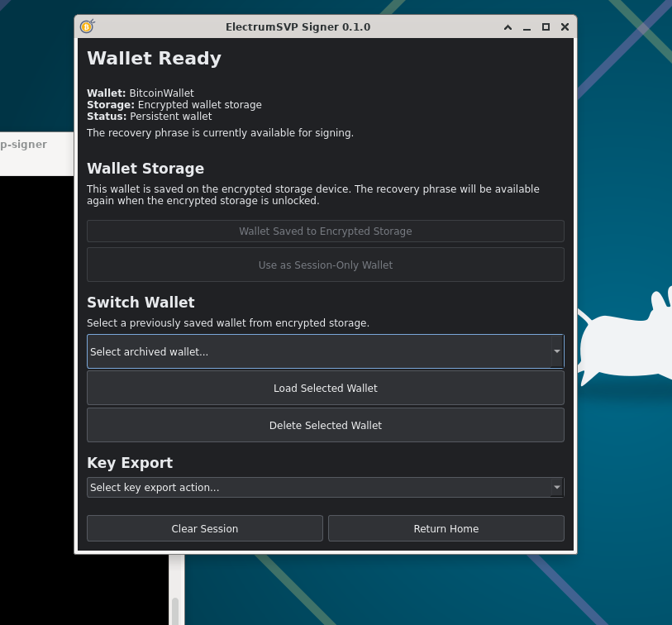Image resolution: width=672 pixels, height=625 pixels.
Task: Click the Status: Persistent wallet line
Action: (149, 117)
